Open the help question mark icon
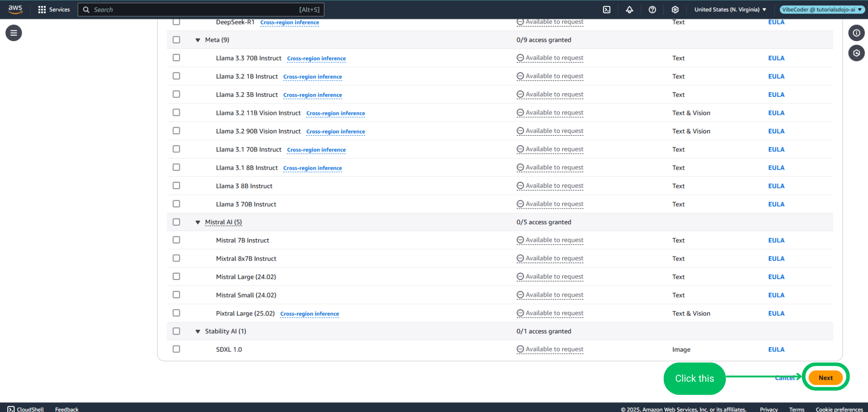 [652, 9]
